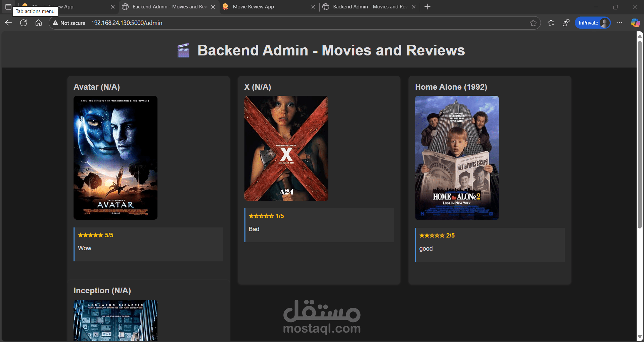Screen dimensions: 644x342
Task: Close the Backend Admin tab beside the plus button
Action: point(414,7)
